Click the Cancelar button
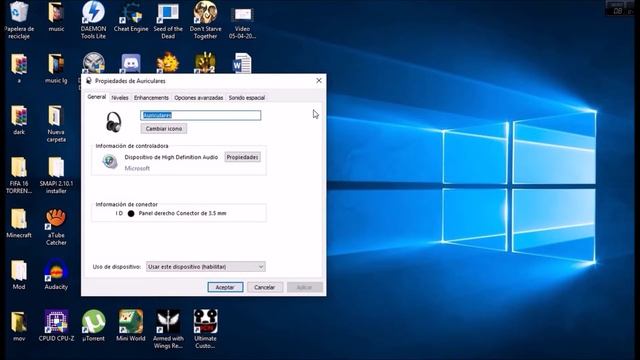Image resolution: width=640 pixels, height=360 pixels. tap(264, 287)
